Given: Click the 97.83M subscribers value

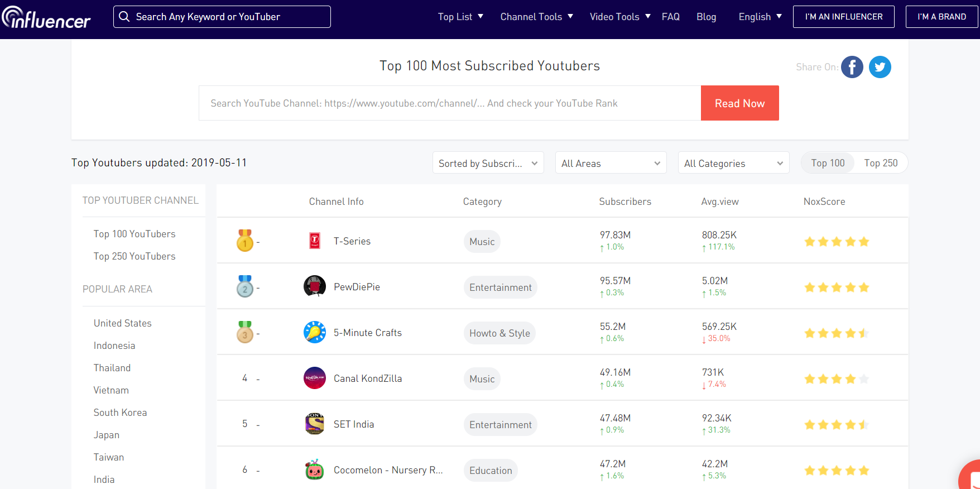Looking at the screenshot, I should pos(615,235).
